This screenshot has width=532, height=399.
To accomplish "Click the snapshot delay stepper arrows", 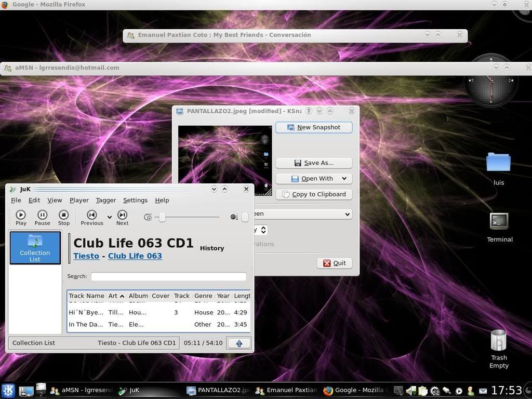I will pos(263,230).
